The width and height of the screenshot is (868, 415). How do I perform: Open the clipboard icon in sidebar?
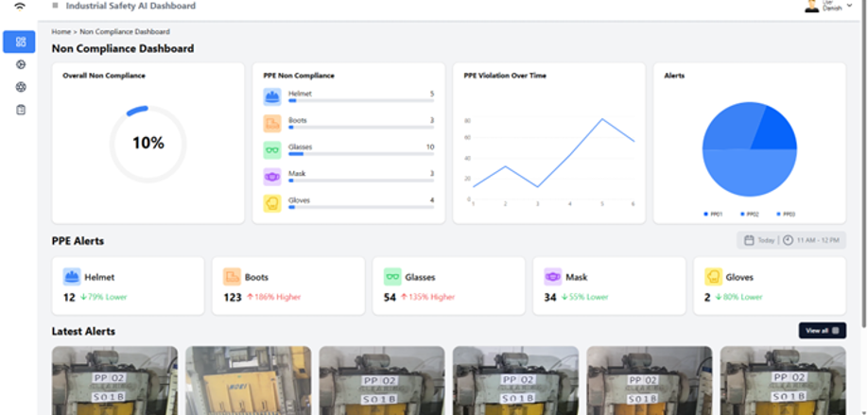coord(20,110)
